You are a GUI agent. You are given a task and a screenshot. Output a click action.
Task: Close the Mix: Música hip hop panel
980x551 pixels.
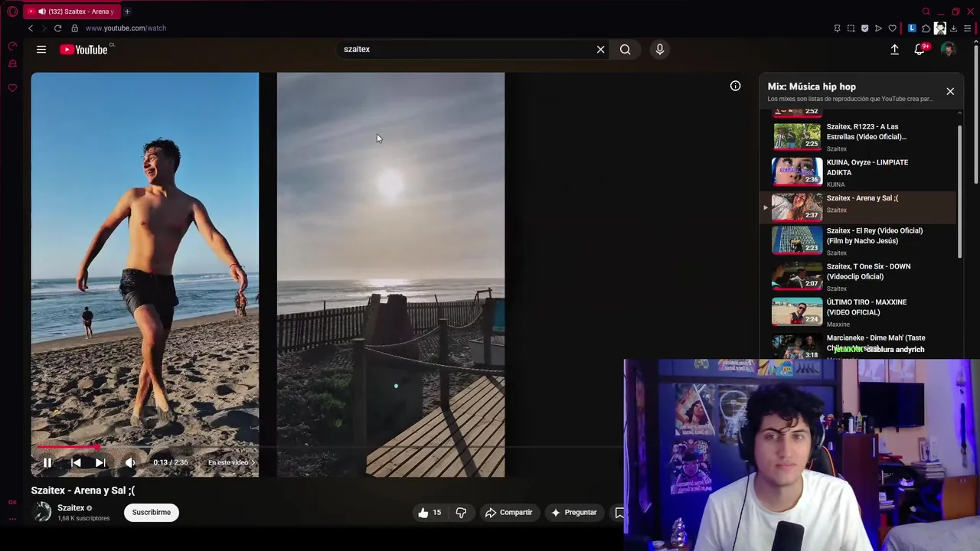[950, 91]
